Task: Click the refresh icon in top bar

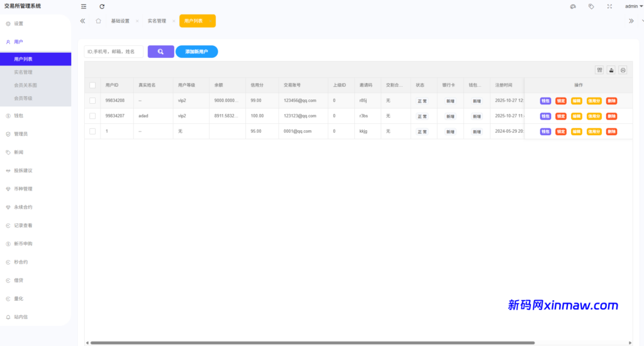Action: 102,6
